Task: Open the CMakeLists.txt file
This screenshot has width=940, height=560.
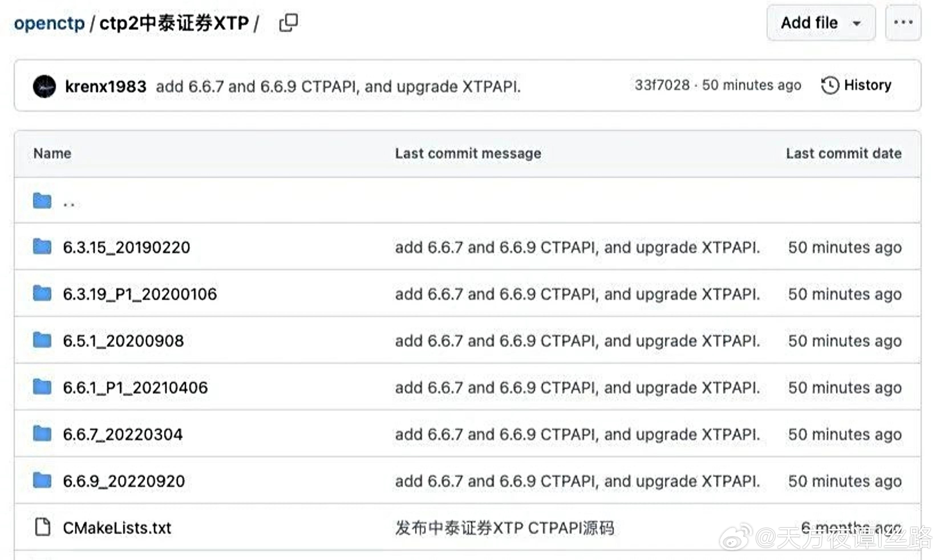Action: [x=117, y=528]
